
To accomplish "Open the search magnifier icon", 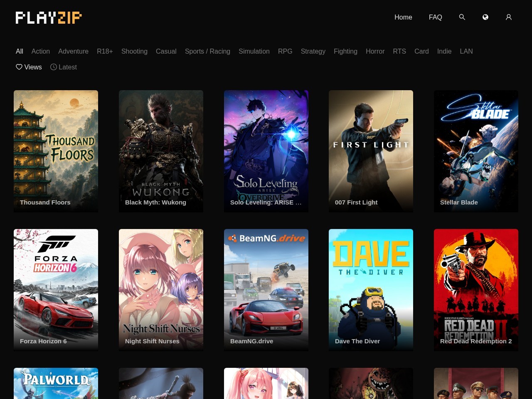I will pyautogui.click(x=462, y=17).
